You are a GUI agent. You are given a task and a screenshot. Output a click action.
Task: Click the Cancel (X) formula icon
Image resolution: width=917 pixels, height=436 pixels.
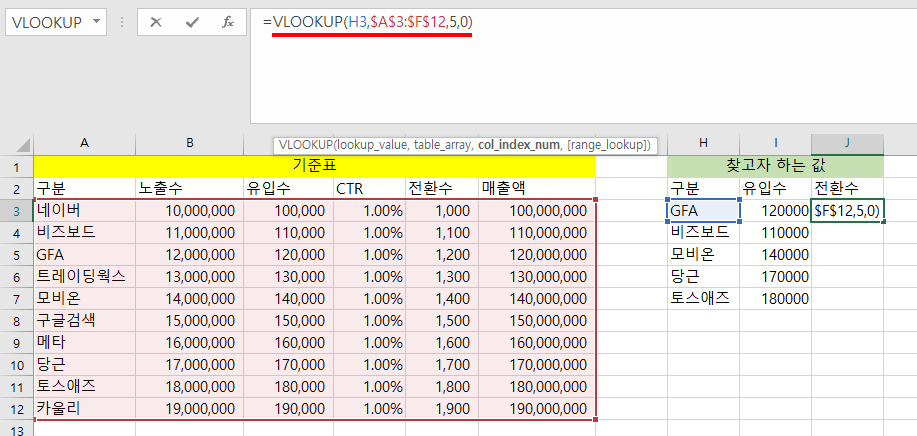pyautogui.click(x=156, y=22)
